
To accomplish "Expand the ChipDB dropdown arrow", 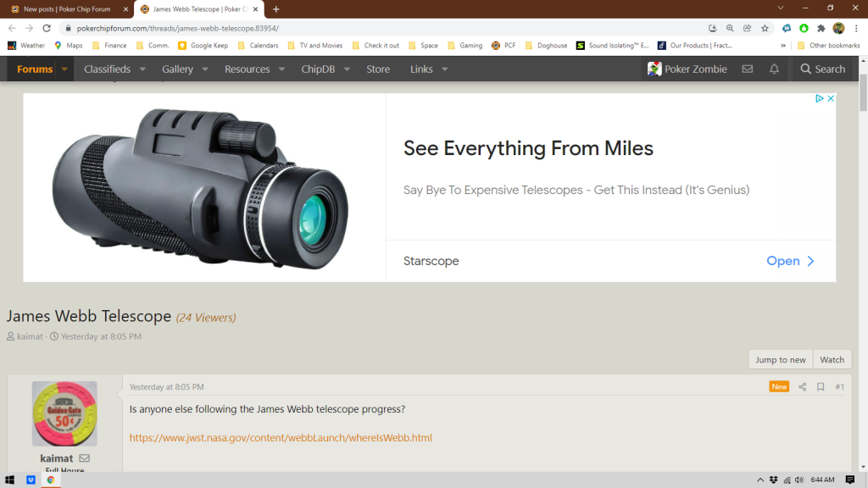I will click(347, 69).
